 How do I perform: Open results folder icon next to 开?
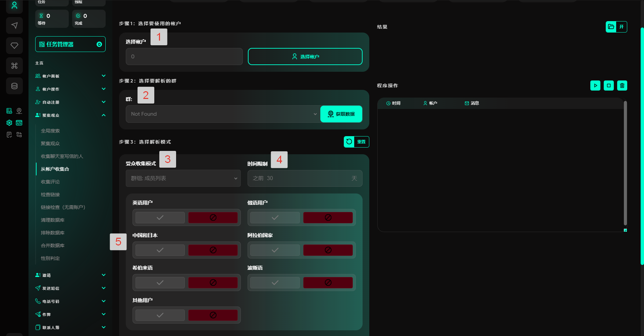click(611, 27)
